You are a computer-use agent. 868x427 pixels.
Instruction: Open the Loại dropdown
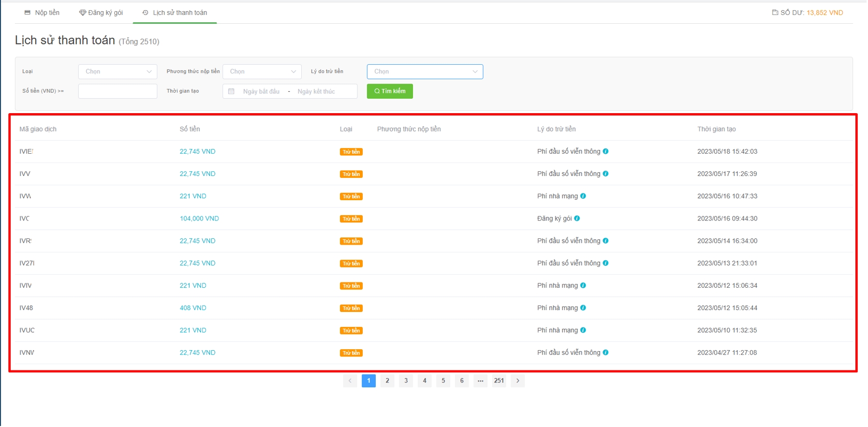[118, 72]
